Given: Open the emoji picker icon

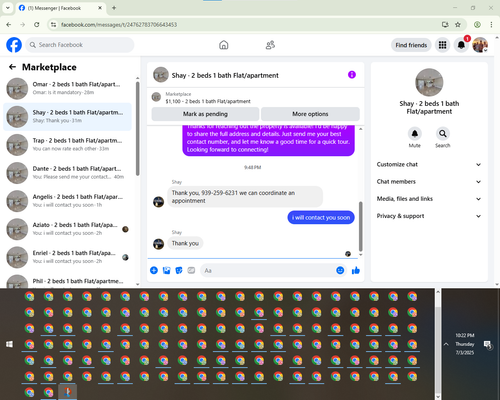Looking at the screenshot, I should pos(340,270).
